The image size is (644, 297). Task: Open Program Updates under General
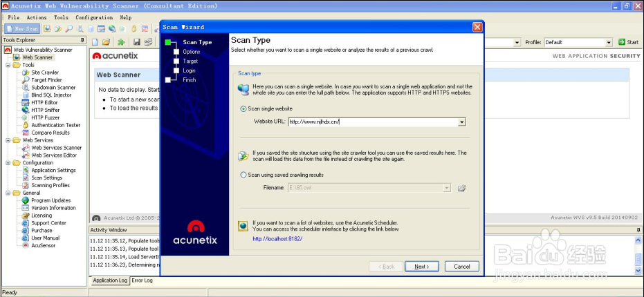51,200
